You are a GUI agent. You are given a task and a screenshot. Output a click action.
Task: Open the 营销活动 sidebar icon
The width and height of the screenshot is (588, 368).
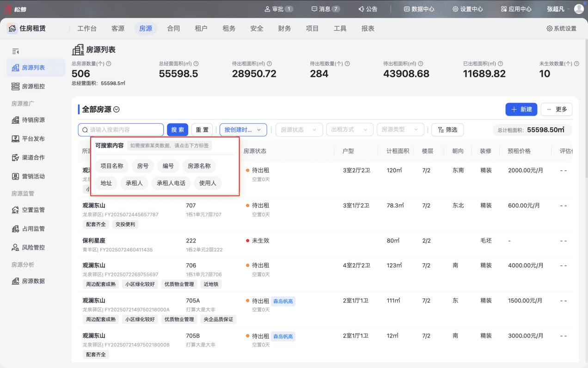(x=15, y=176)
